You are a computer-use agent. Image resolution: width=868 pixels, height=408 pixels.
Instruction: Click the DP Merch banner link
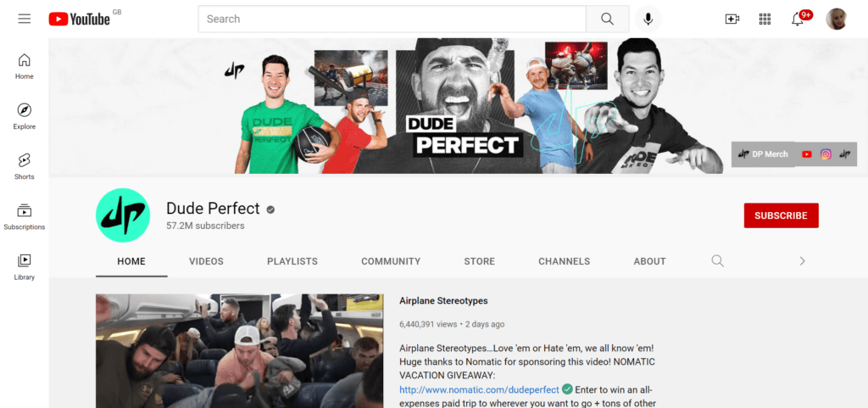coord(763,154)
